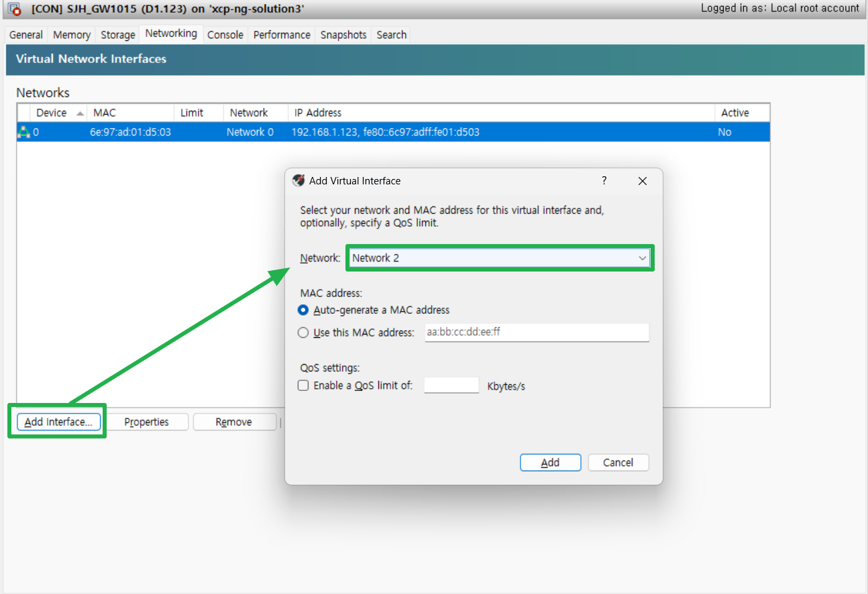Select Use this MAC address option
Screen dimensions: 868x594
click(303, 333)
